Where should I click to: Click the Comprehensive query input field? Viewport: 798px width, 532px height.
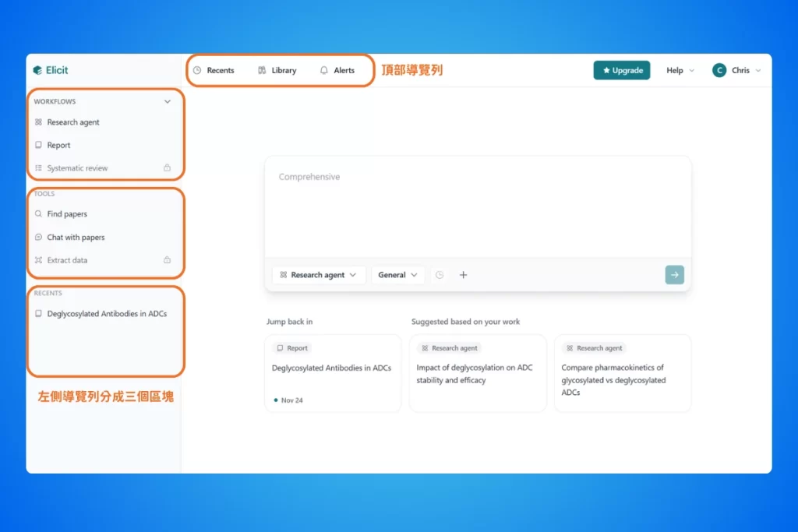[x=478, y=207]
